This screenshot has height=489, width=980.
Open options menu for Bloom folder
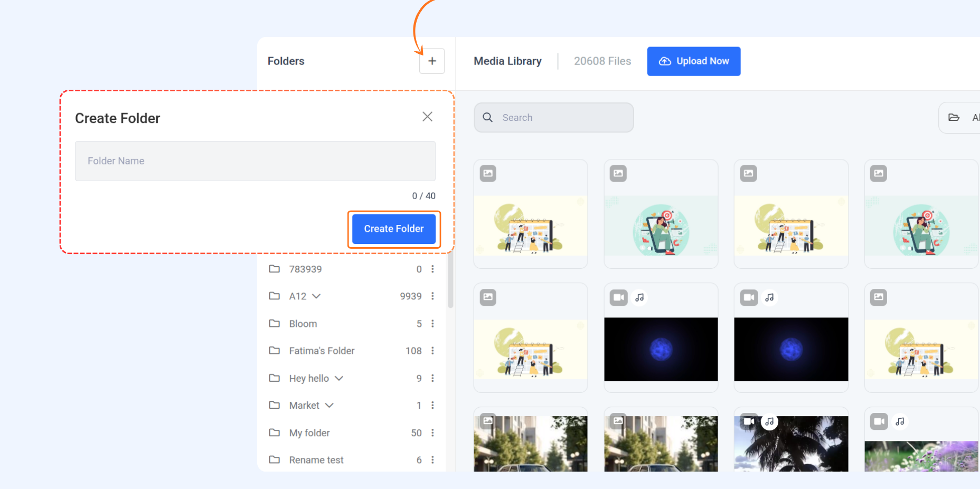432,324
